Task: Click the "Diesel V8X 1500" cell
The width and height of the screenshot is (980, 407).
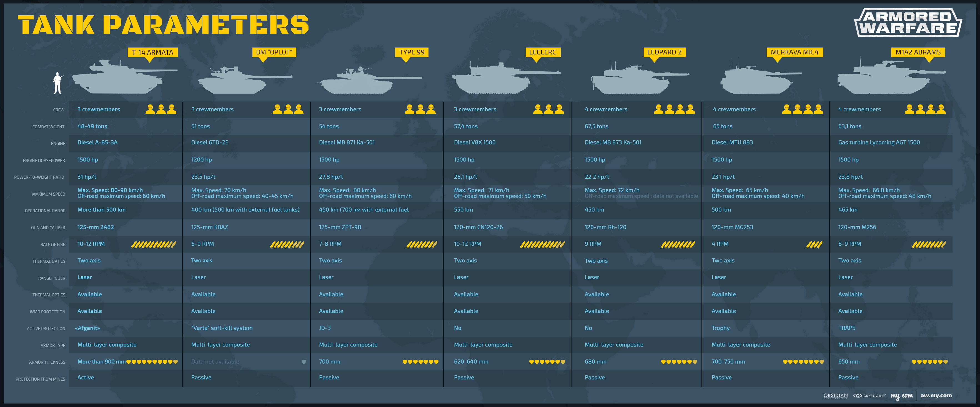Action: tap(475, 143)
